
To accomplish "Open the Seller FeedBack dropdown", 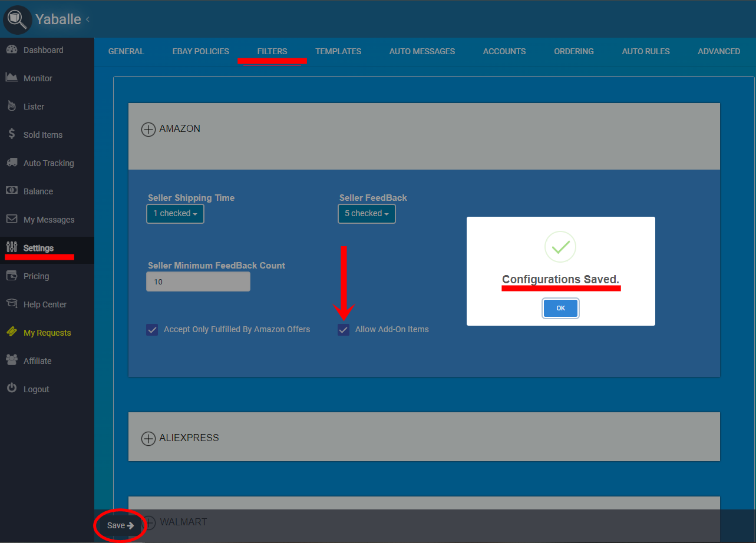I will [x=367, y=214].
